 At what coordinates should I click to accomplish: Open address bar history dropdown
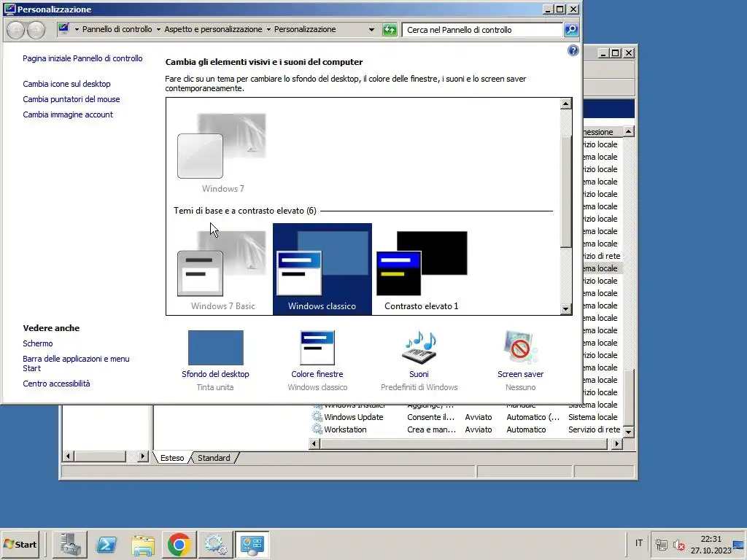(x=371, y=29)
